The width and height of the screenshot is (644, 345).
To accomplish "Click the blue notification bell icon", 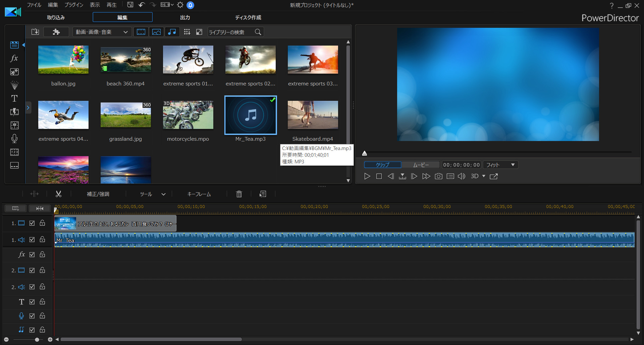I will (x=190, y=5).
